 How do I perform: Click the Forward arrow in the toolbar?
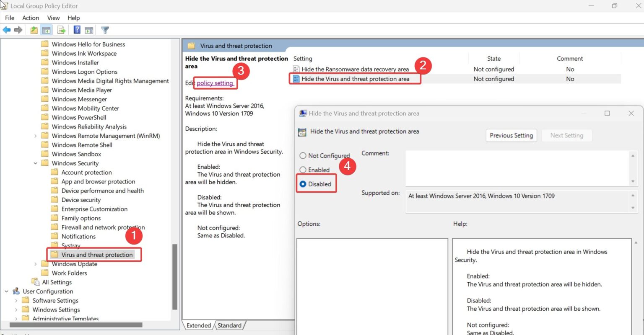coord(18,30)
